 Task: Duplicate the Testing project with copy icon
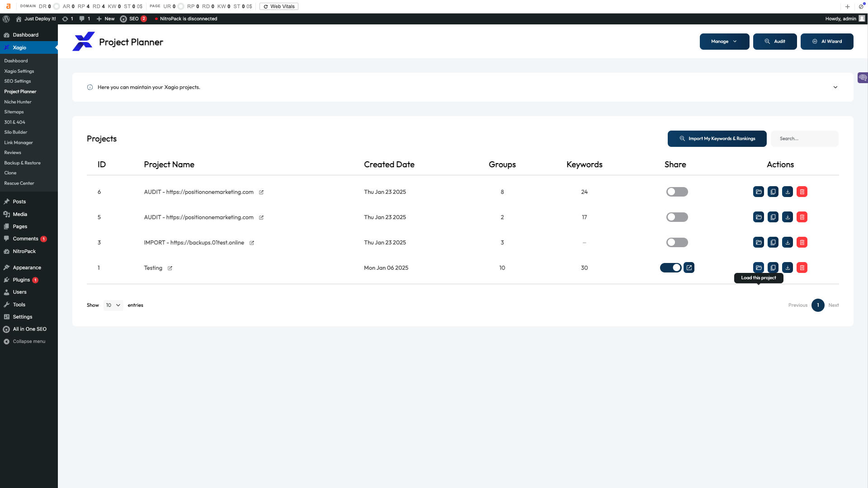click(x=773, y=268)
